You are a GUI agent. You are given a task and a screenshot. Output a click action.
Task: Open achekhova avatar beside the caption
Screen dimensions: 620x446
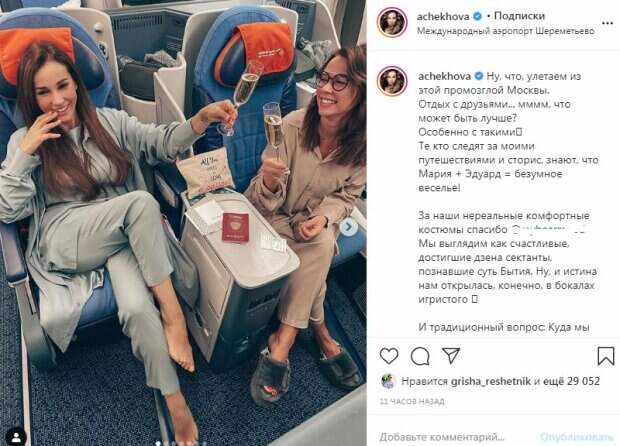[x=392, y=81]
